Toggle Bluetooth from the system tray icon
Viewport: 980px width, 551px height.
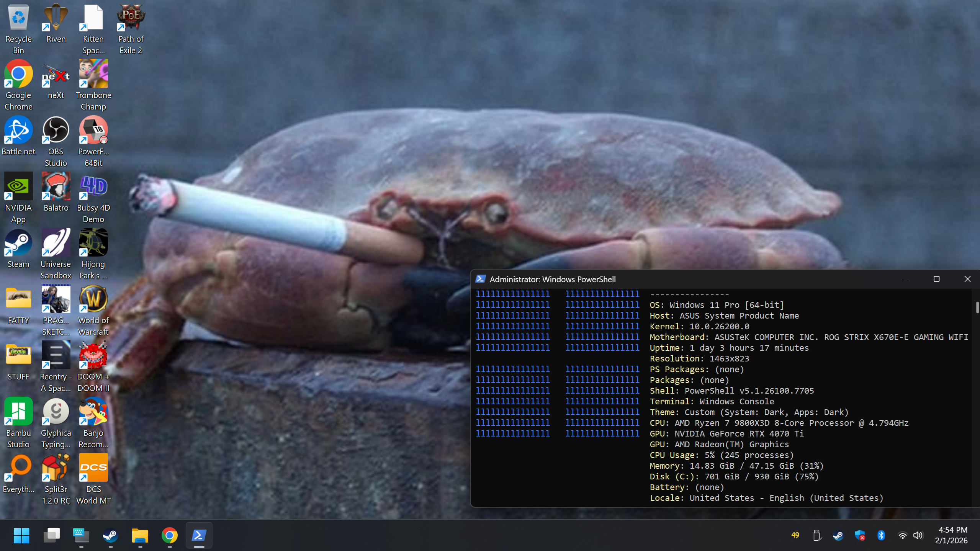tap(881, 535)
